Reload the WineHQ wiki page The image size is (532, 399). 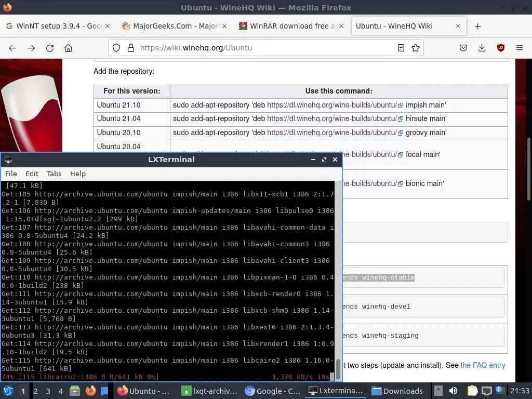pyautogui.click(x=50, y=48)
